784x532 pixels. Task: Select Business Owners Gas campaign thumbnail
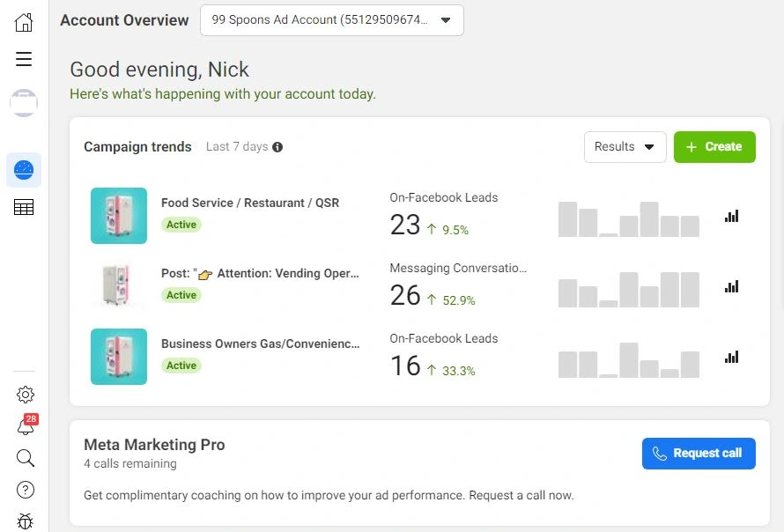(x=119, y=357)
